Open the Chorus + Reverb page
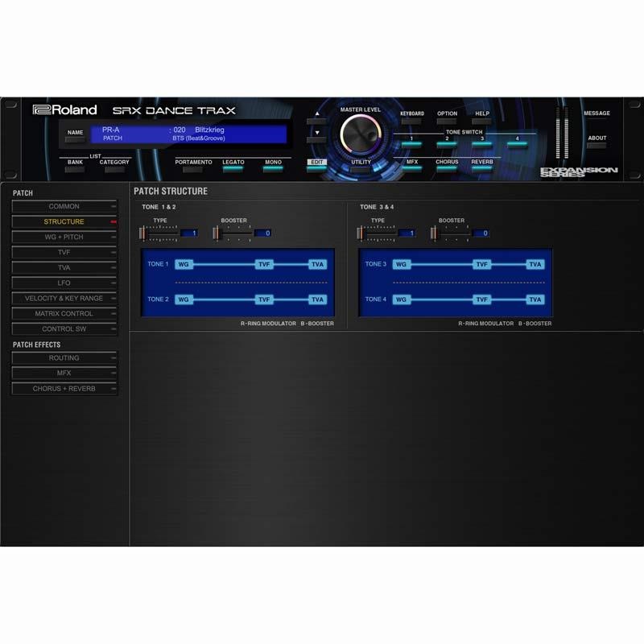The width and height of the screenshot is (644, 644). pos(64,389)
